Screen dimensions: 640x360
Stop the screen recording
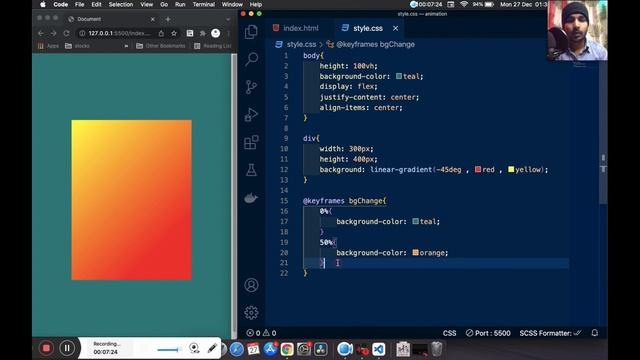(x=46, y=348)
